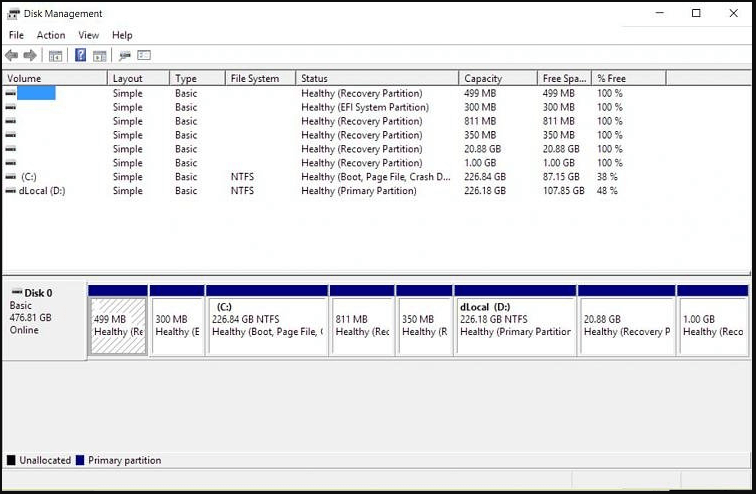Click the "226.84 GB" capacity cell

click(x=485, y=177)
